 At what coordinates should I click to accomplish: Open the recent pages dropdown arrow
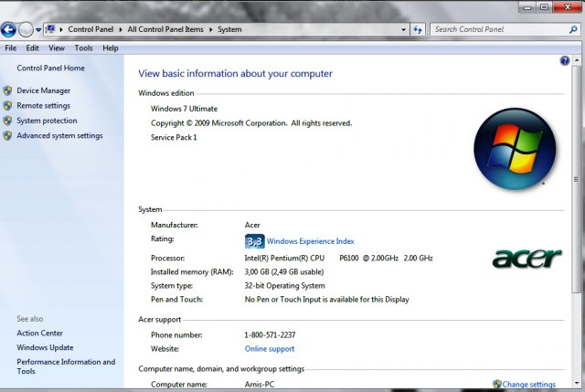pyautogui.click(x=38, y=30)
